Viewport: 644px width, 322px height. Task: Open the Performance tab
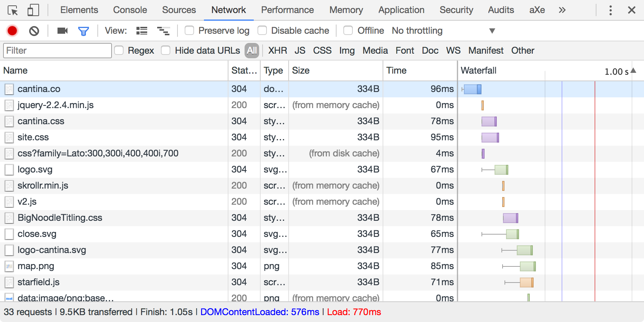(287, 10)
